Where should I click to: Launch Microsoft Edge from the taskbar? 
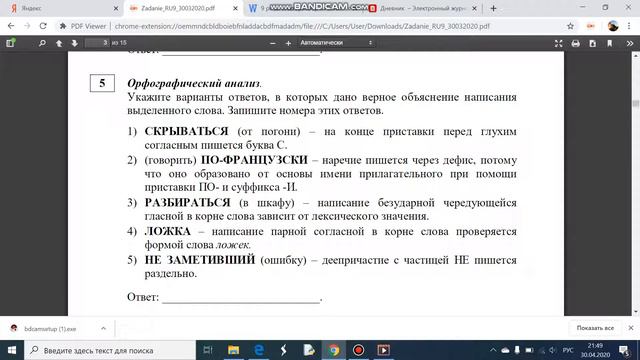click(259, 350)
